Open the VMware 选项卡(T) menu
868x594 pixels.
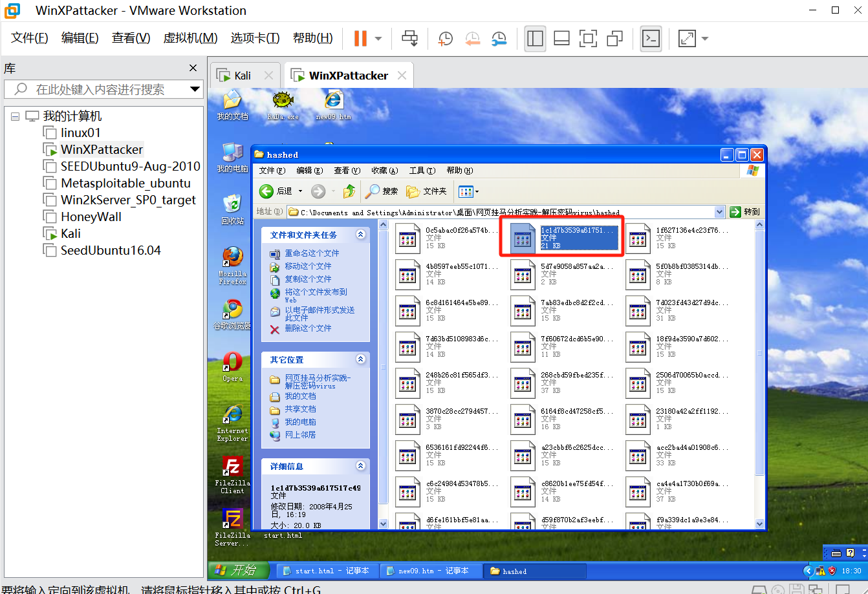255,38
